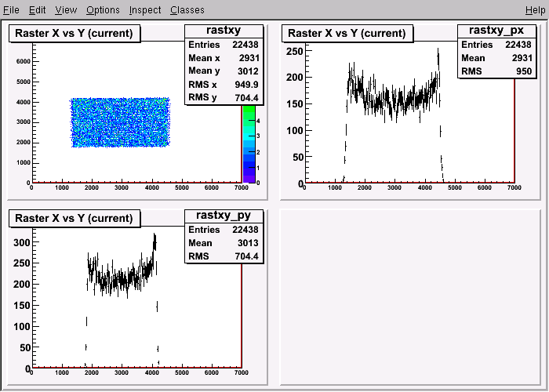The width and height of the screenshot is (549, 392).
Task: Open the Inspect menu
Action: (145, 10)
